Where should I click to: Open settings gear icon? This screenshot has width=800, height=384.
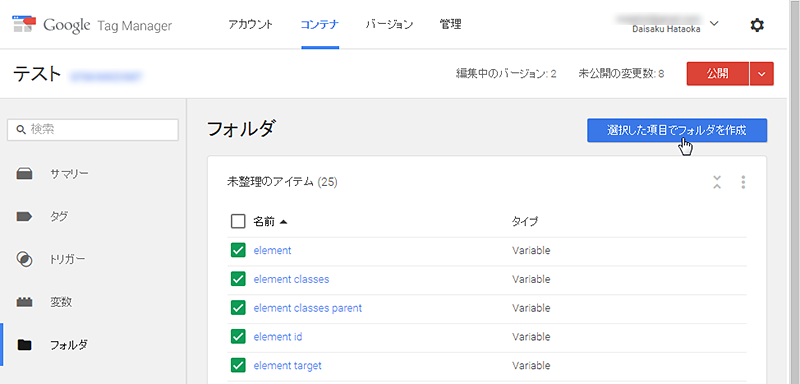point(757,25)
